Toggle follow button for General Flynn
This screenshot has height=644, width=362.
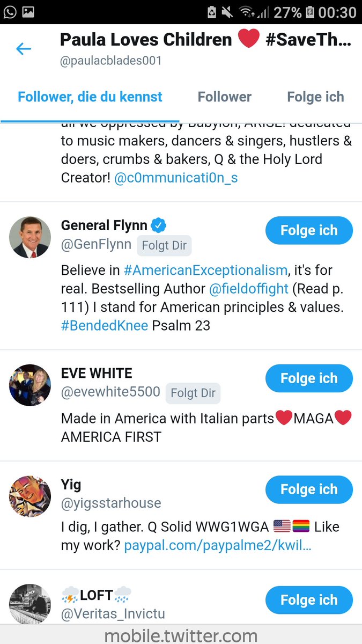(x=309, y=231)
